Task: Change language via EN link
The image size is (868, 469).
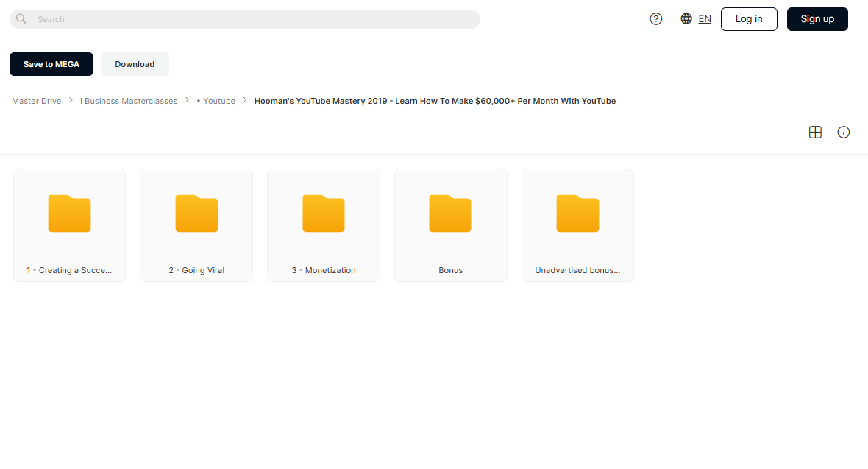Action: point(705,19)
